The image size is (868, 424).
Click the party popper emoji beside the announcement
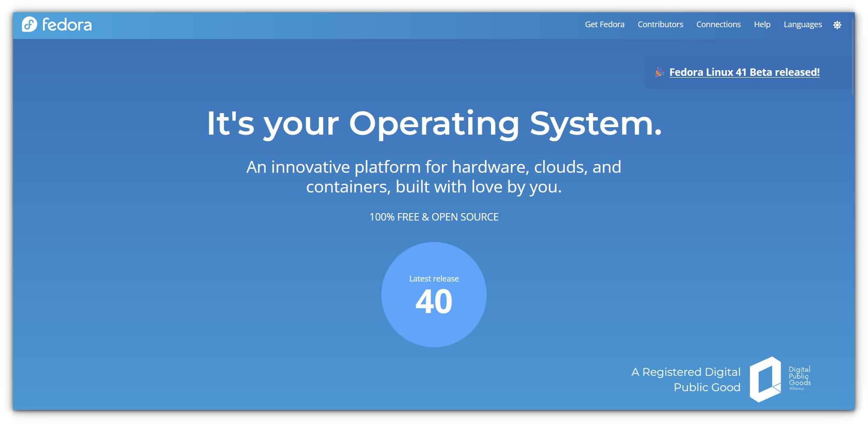659,72
